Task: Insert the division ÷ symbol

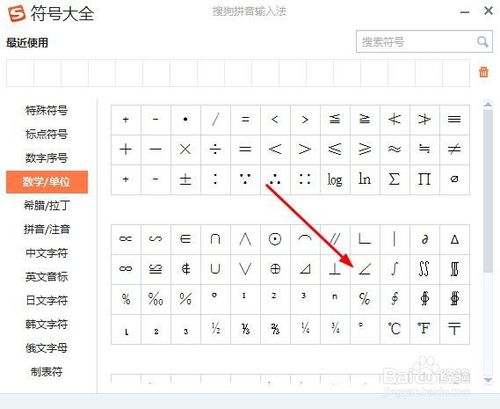Action: pyautogui.click(x=215, y=149)
